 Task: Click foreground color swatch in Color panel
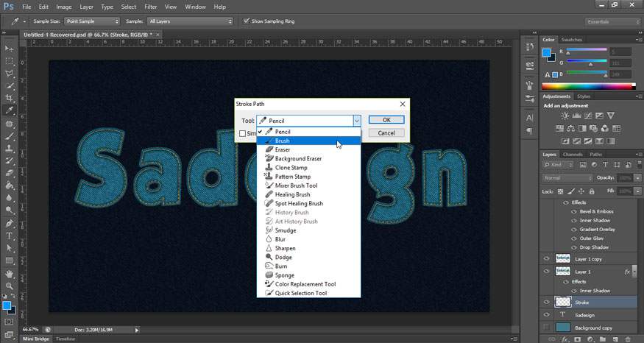point(546,52)
